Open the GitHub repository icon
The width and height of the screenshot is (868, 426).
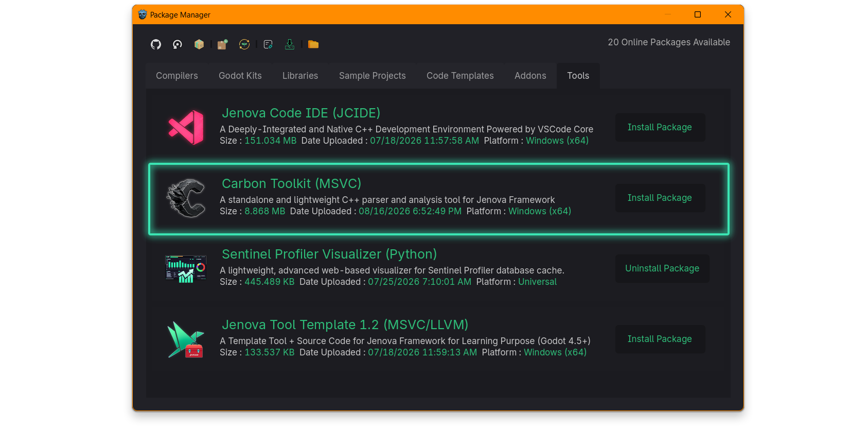[x=156, y=44]
